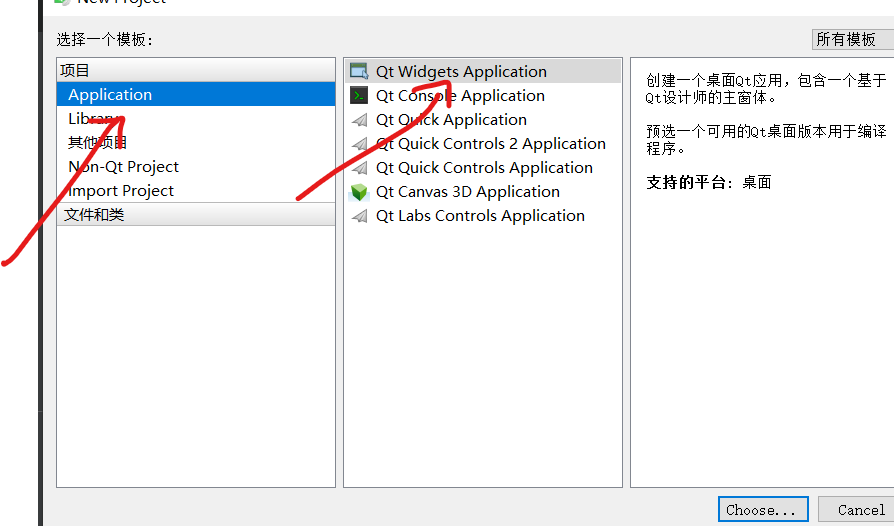This screenshot has height=526, width=894.
Task: Select Qt Labs Controls Application template
Action: pyautogui.click(x=483, y=216)
